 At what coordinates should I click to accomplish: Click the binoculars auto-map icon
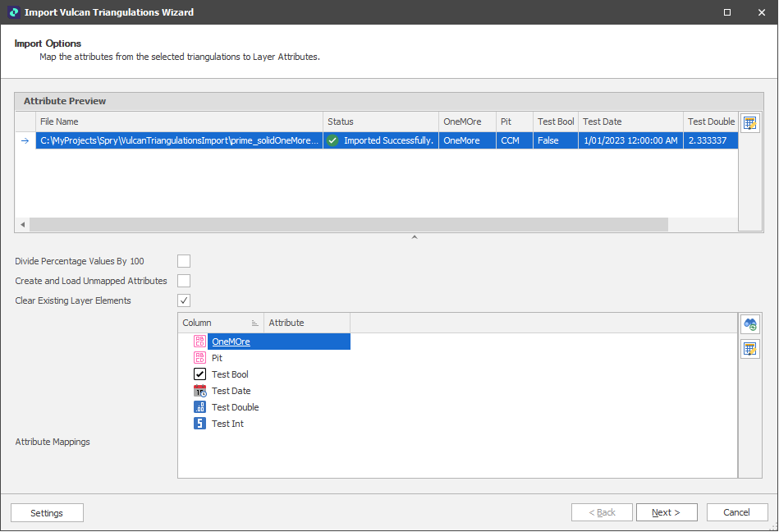749,324
